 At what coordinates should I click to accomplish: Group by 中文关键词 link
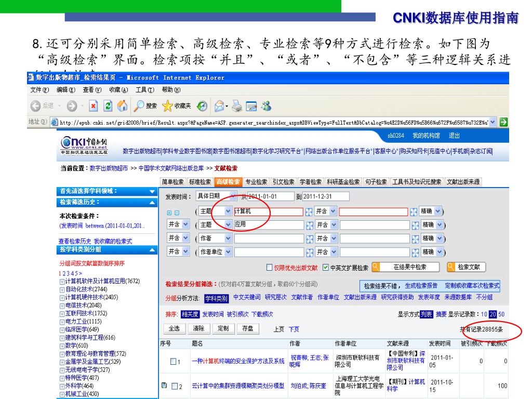(x=247, y=297)
